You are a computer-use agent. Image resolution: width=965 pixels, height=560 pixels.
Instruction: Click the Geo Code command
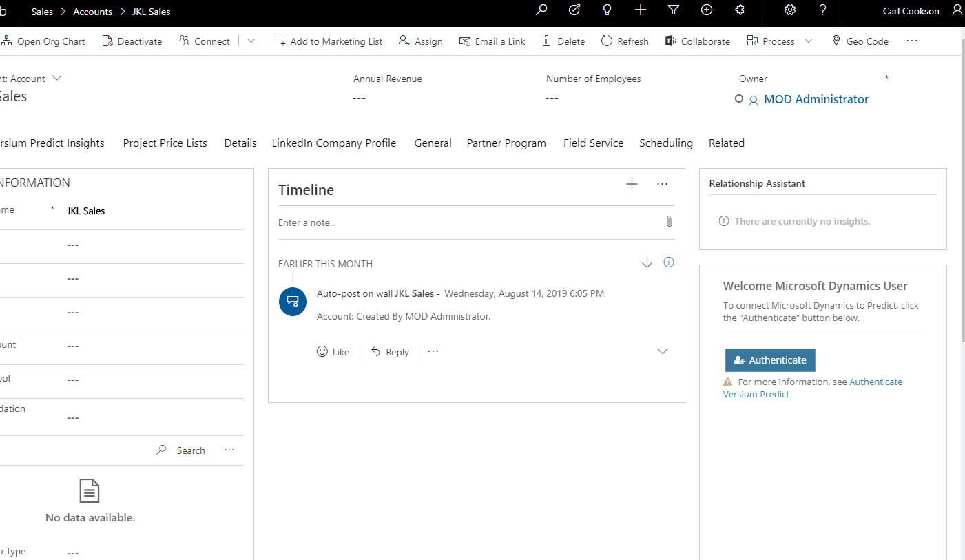(x=860, y=41)
